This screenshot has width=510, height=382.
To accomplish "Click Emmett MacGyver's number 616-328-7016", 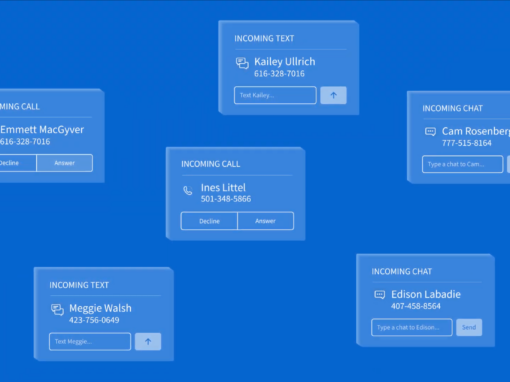I will [x=25, y=141].
